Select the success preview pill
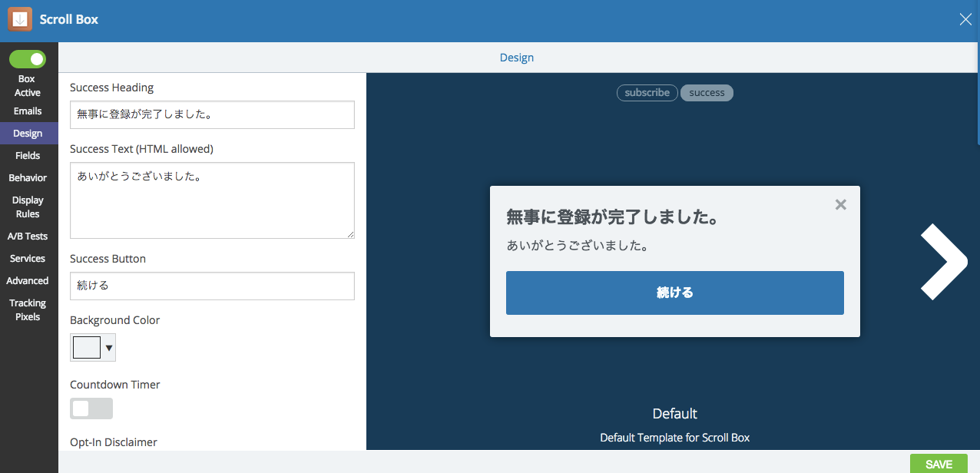The height and width of the screenshot is (473, 980). click(707, 93)
